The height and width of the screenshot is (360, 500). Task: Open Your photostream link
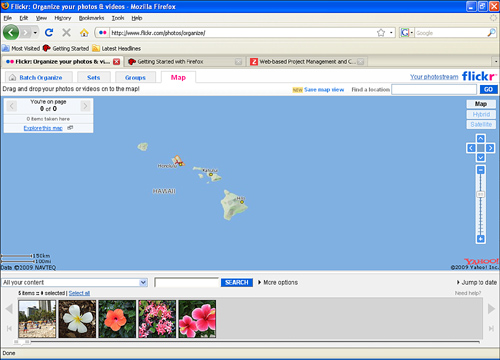click(x=434, y=77)
